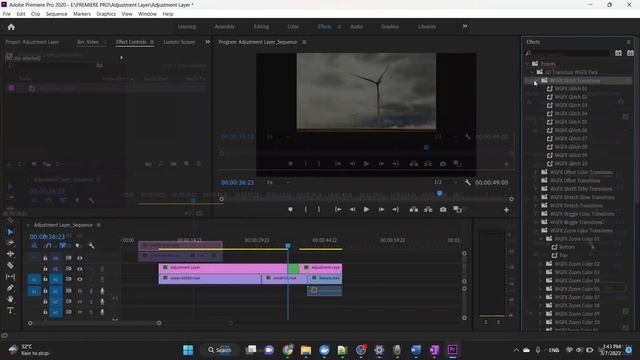
Task: Step forward one frame in Program monitor
Action: 381,209
